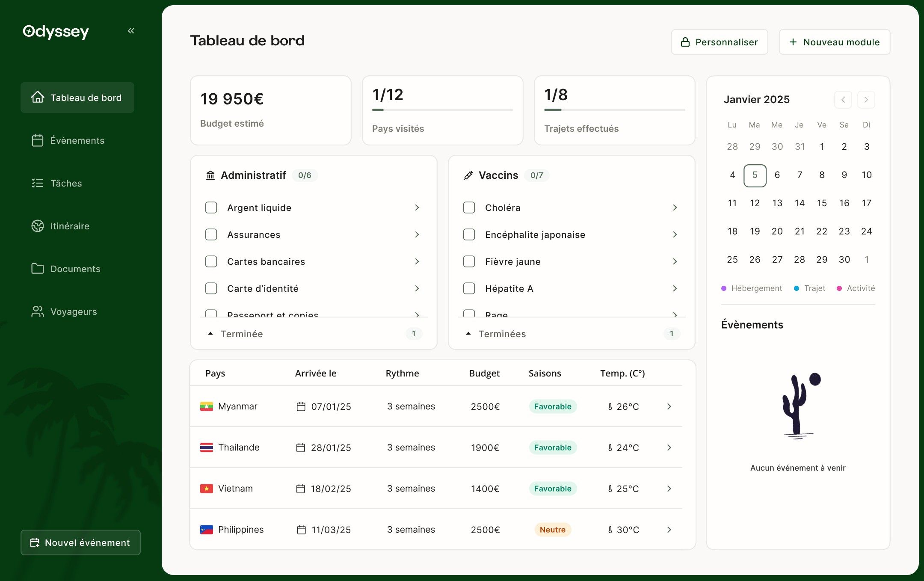Image resolution: width=924 pixels, height=581 pixels.
Task: Open Thailande row details chevron
Action: pos(669,448)
